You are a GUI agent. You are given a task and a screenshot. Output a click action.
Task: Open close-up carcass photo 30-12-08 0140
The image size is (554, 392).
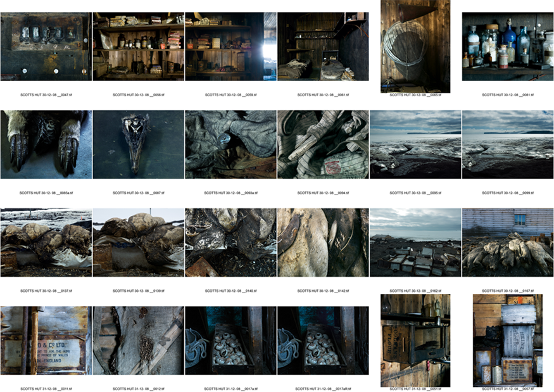pos(230,243)
